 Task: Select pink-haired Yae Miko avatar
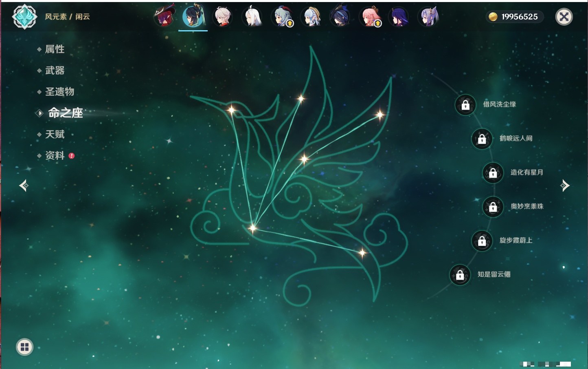point(370,16)
